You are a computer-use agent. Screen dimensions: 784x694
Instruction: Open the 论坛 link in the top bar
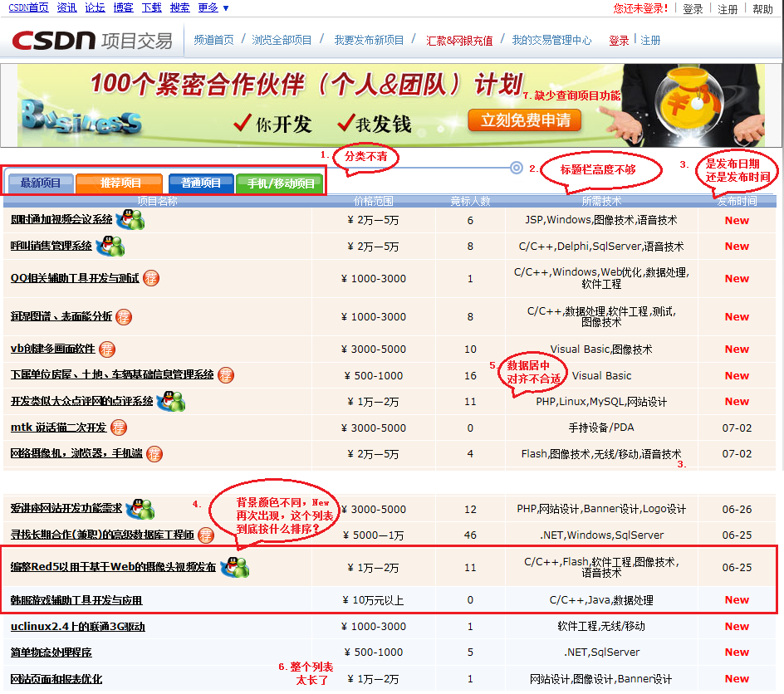click(95, 8)
